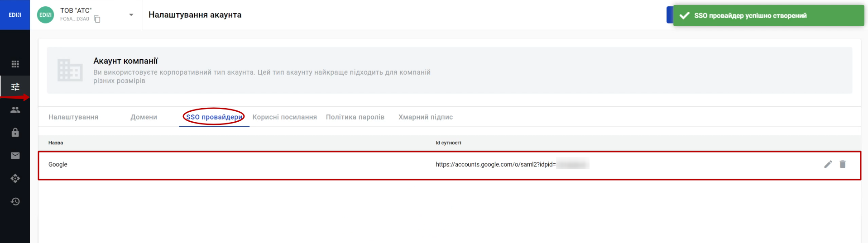Go to the Корисні посилання tab
This screenshot has width=868, height=243.
pyautogui.click(x=284, y=117)
